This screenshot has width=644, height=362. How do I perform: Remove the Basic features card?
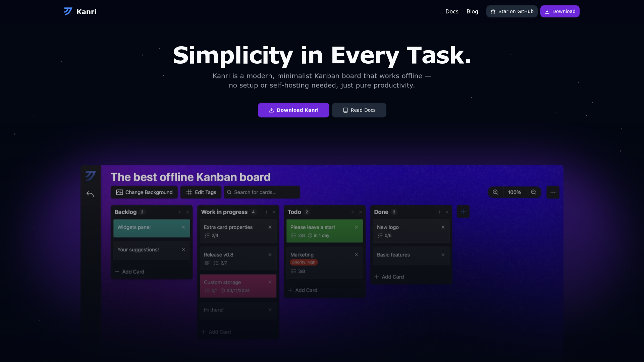point(443,255)
